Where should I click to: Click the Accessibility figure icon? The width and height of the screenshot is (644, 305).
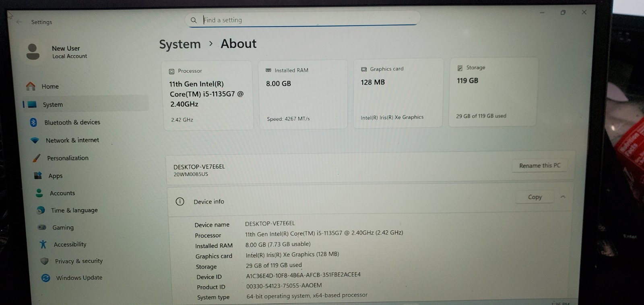pyautogui.click(x=43, y=244)
